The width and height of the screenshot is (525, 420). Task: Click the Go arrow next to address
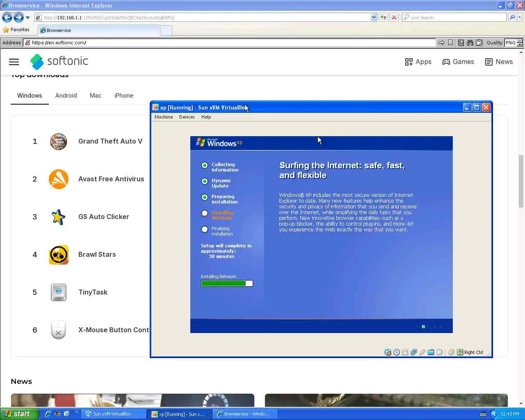click(441, 43)
